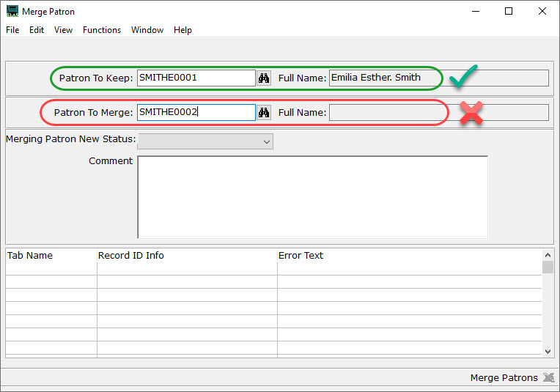This screenshot has width=560, height=392.
Task: Click binoculars search icon beside Patron To Merge
Action: coord(264,112)
